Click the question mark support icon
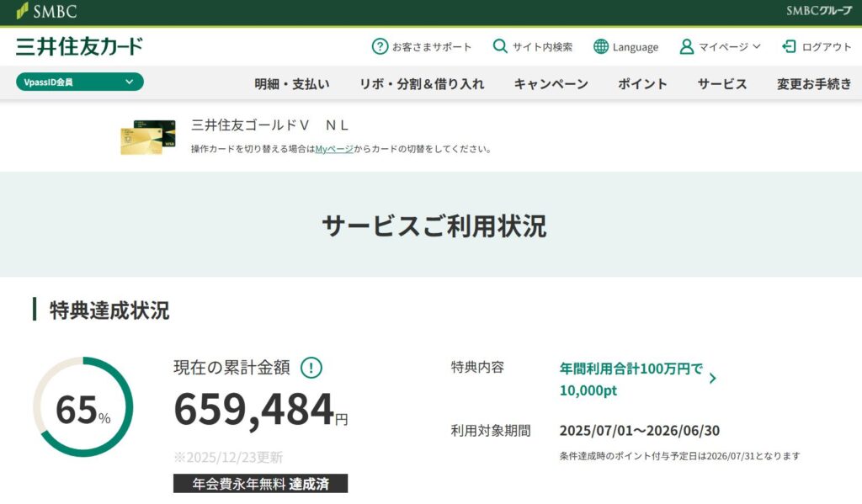Image resolution: width=862 pixels, height=504 pixels. [380, 46]
